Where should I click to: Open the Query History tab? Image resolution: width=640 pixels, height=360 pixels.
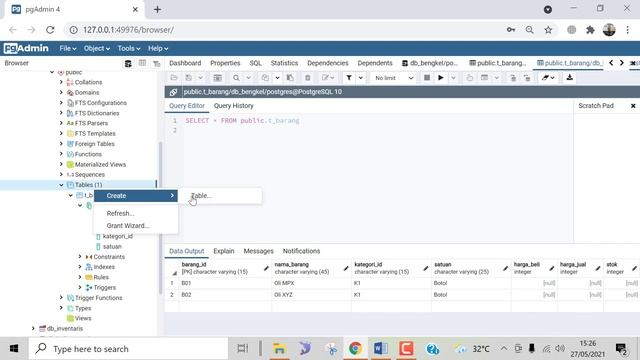point(233,106)
